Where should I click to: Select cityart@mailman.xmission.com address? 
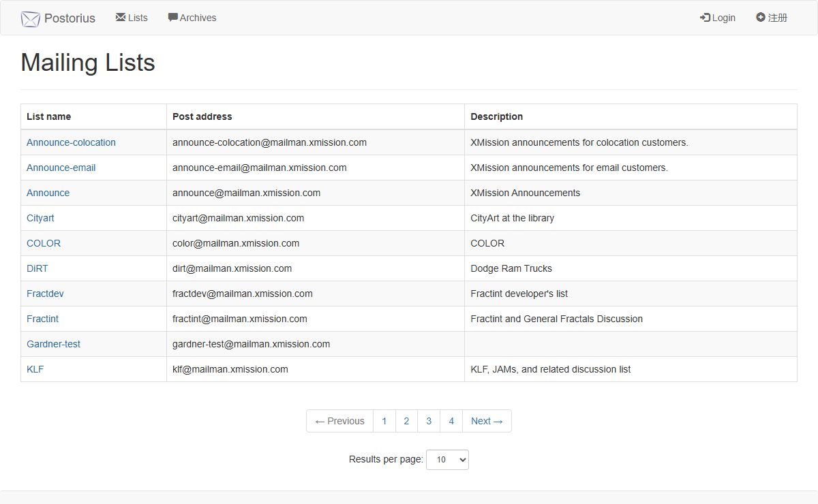pyautogui.click(x=238, y=218)
